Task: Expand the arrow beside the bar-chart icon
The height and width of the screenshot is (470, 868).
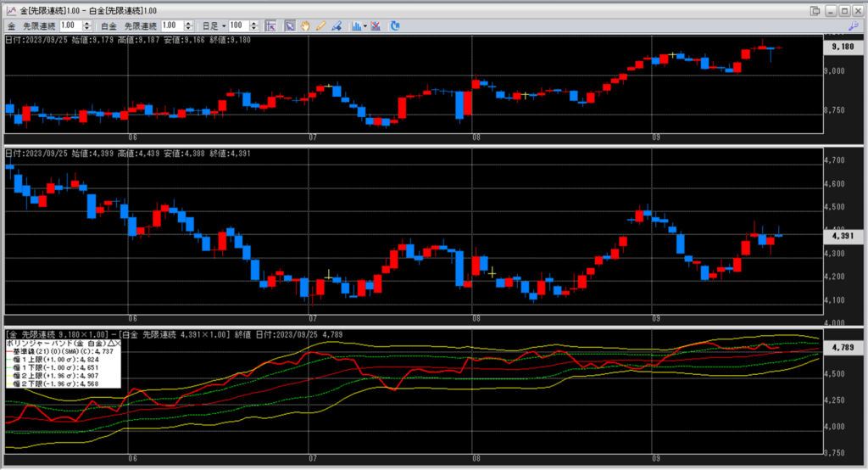Action: point(364,26)
